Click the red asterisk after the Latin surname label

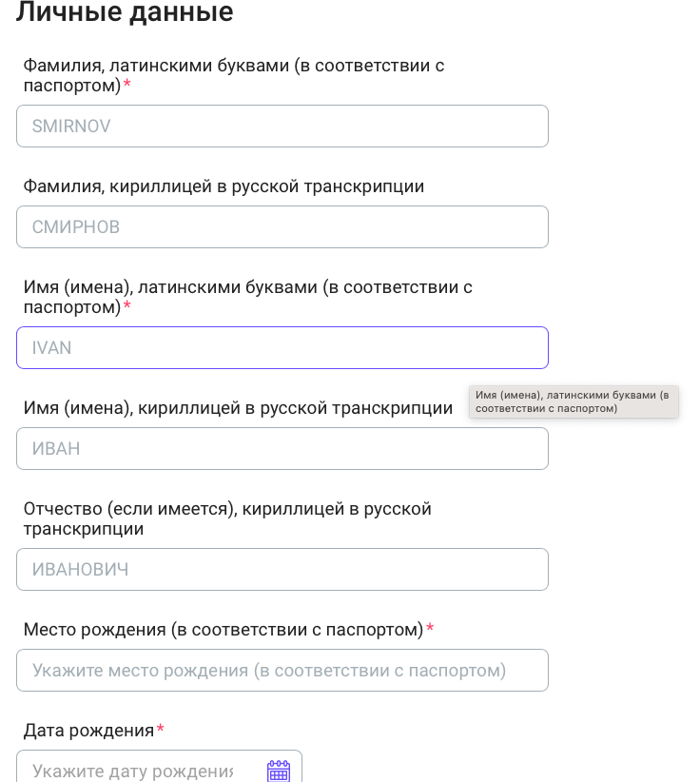click(126, 85)
